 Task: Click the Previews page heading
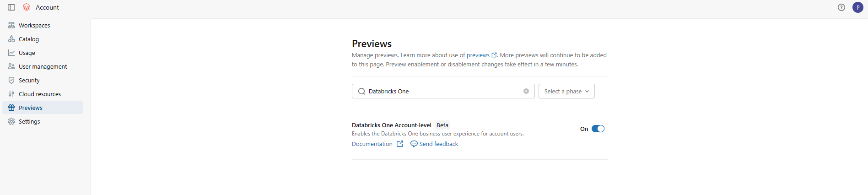pyautogui.click(x=372, y=43)
